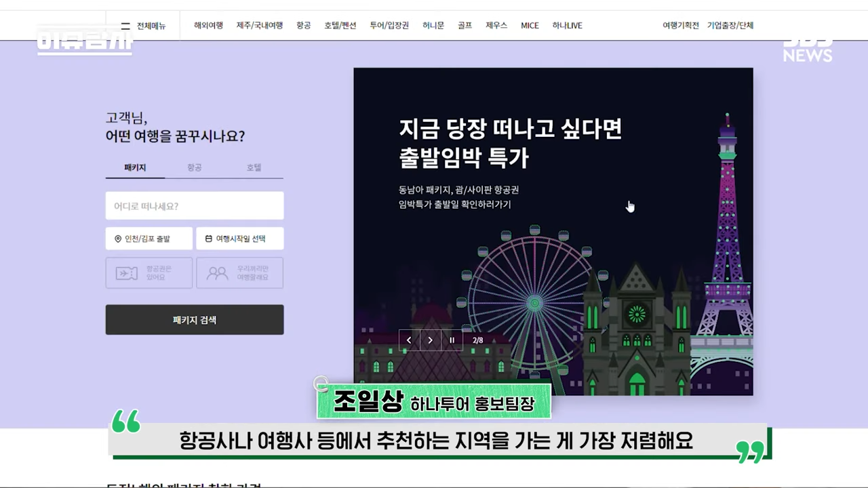Screen dimensions: 868x488
Task: Open the 항공 menu in top navigation
Action: click(304, 26)
